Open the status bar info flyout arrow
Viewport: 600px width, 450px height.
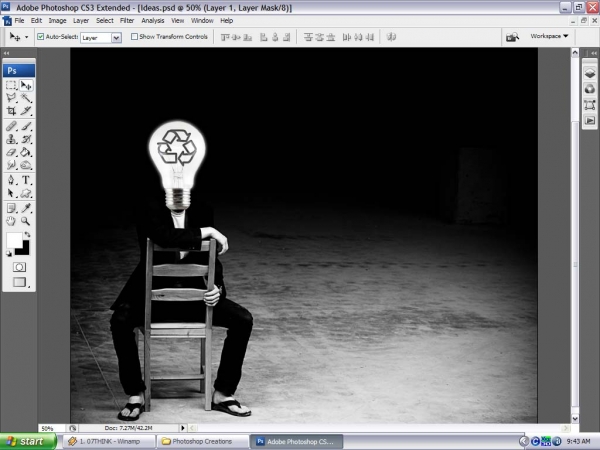coord(183,428)
